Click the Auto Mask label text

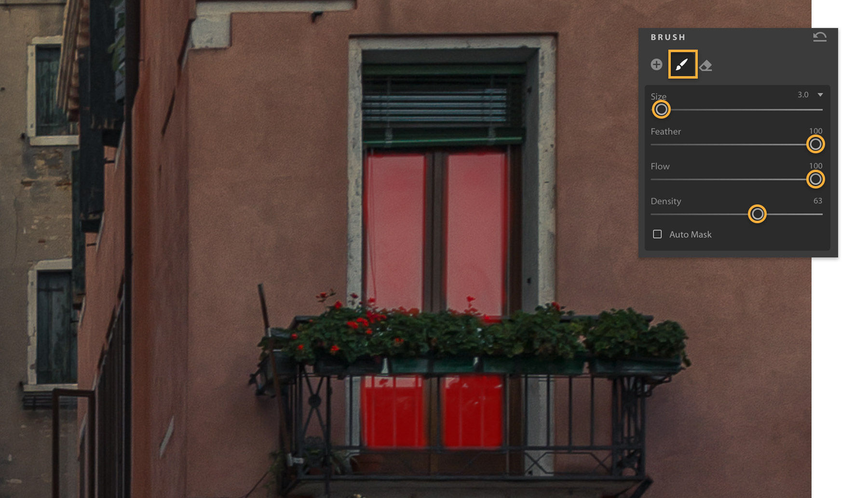tap(690, 234)
